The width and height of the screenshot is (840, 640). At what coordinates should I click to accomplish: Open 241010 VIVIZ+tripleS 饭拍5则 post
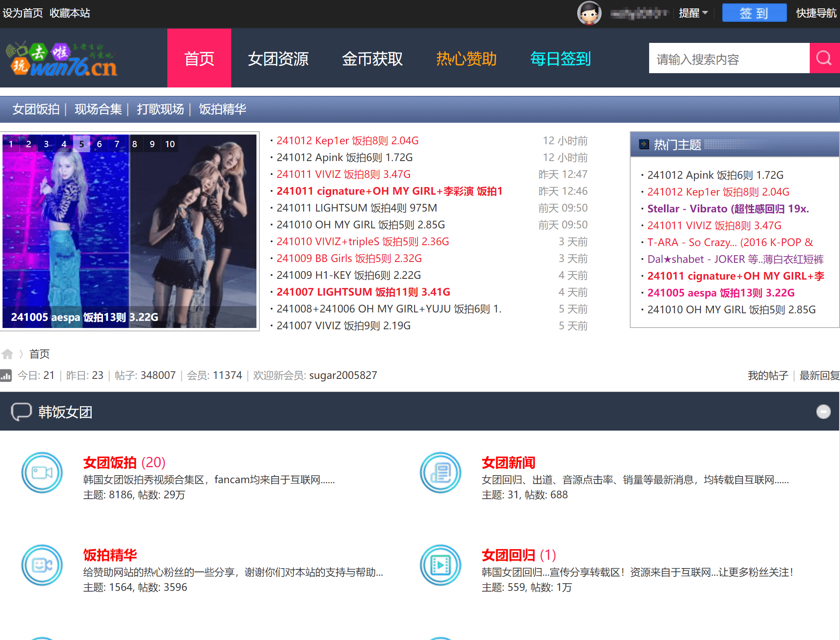(363, 241)
